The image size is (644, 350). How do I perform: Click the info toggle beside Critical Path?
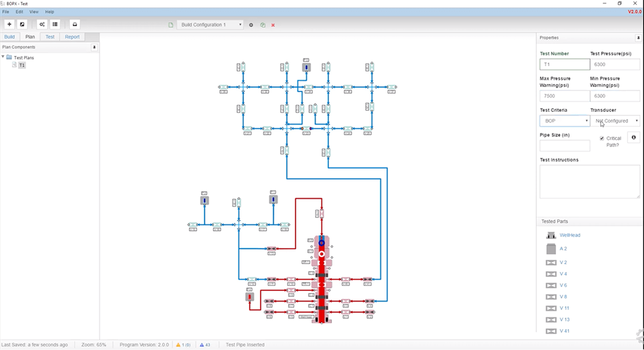[x=633, y=137]
